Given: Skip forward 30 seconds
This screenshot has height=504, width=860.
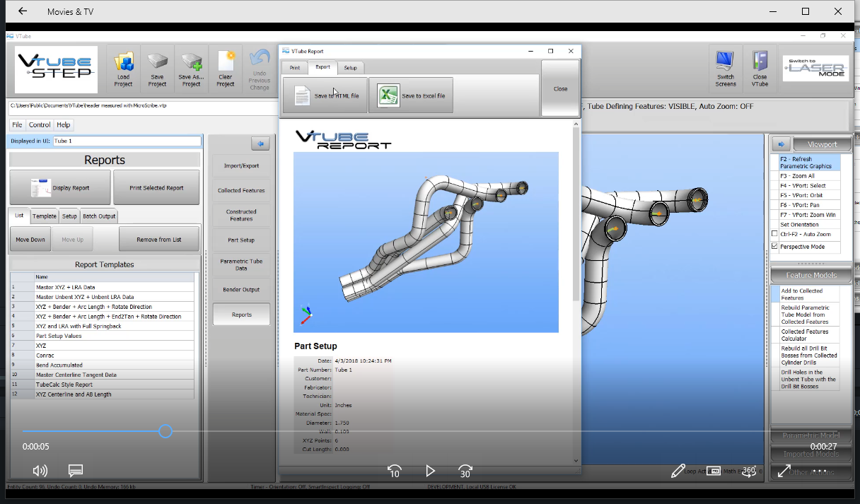Looking at the screenshot, I should coord(465,471).
